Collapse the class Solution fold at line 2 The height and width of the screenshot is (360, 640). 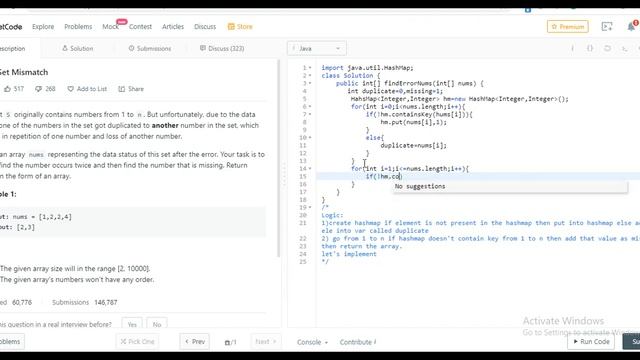(310, 76)
